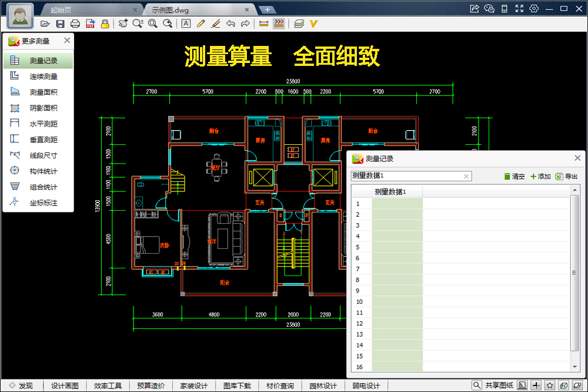Export drawing to PDF
This screenshot has width=588, height=392.
[x=90, y=24]
